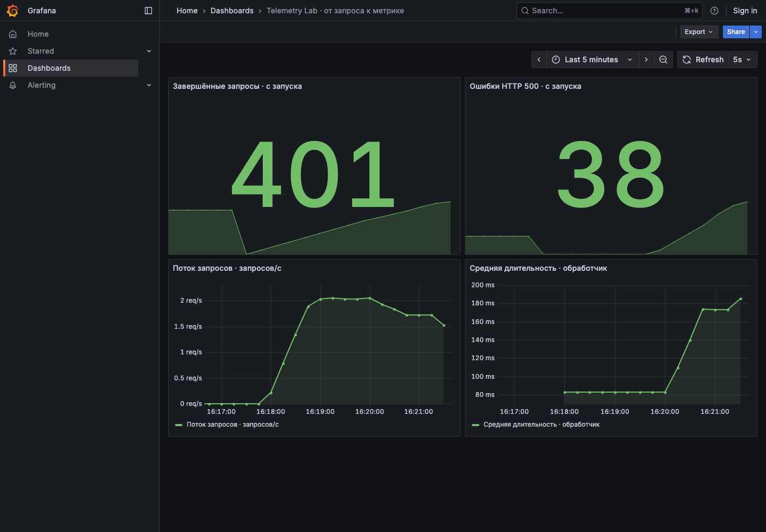
Task: Click the Ошибки HTTP 500 panel title
Action: click(526, 86)
